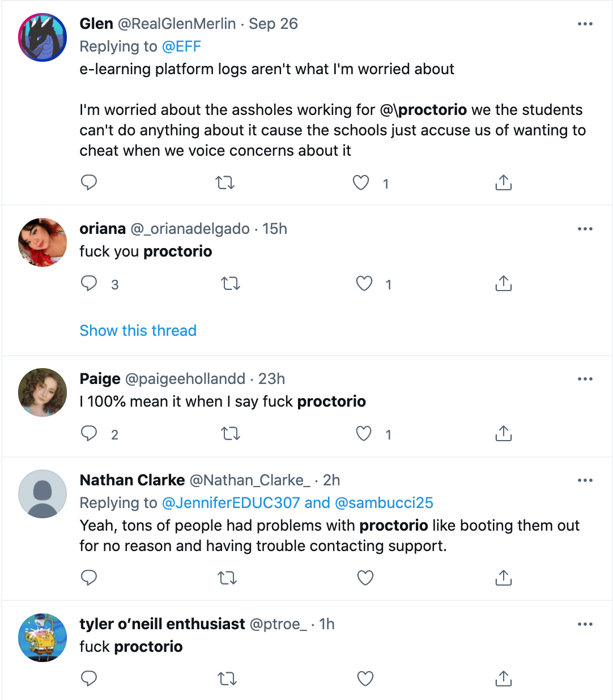
Task: Like Glen's tweet
Action: pyautogui.click(x=361, y=182)
